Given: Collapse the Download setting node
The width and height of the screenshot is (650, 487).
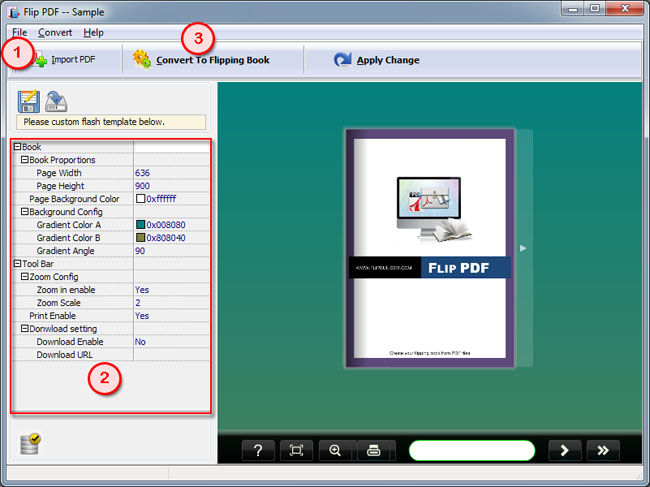Looking at the screenshot, I should [x=24, y=329].
